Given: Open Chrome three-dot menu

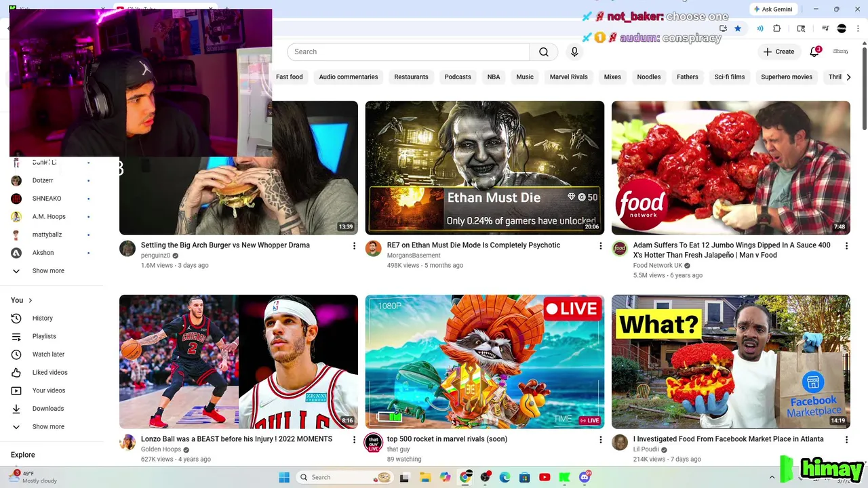Looking at the screenshot, I should point(858,28).
